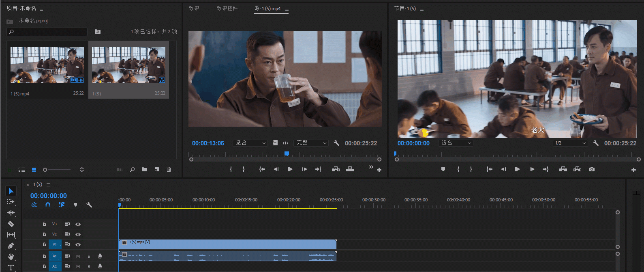
Task: Select the Selection tool arrow
Action: [11, 191]
